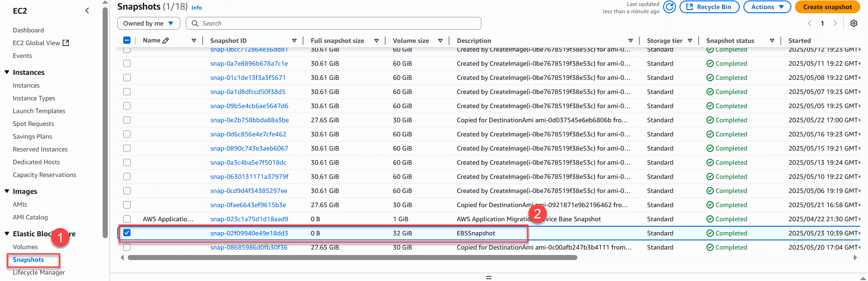Screen dimensions: 868x281
Task: Click the horizontal table scrollbar
Action: tap(352, 258)
